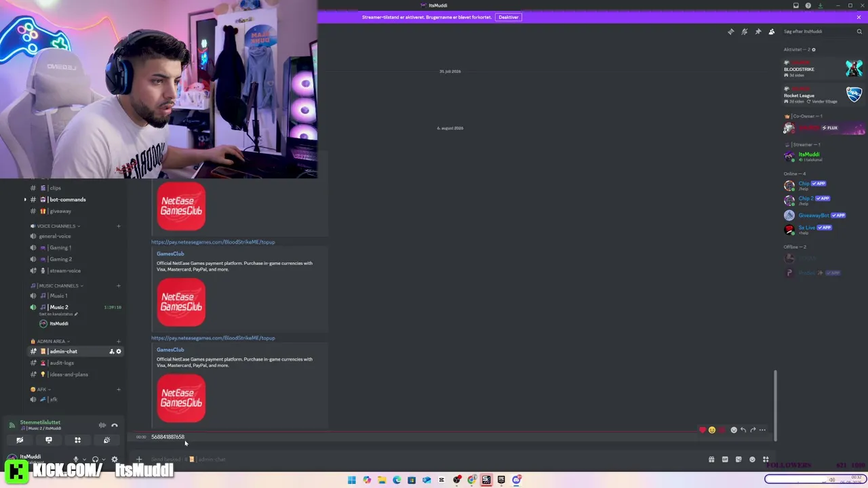Send a gift from message bar
The height and width of the screenshot is (488, 868).
pos(711,460)
